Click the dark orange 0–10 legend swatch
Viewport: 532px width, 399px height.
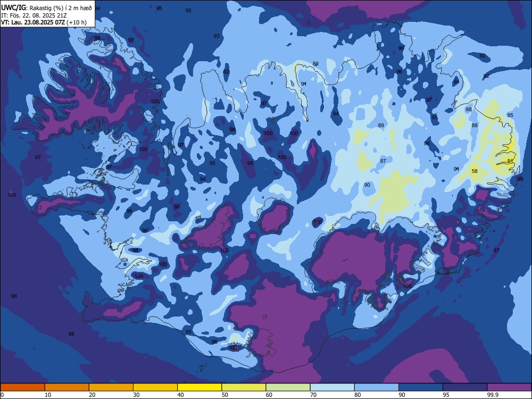22,387
